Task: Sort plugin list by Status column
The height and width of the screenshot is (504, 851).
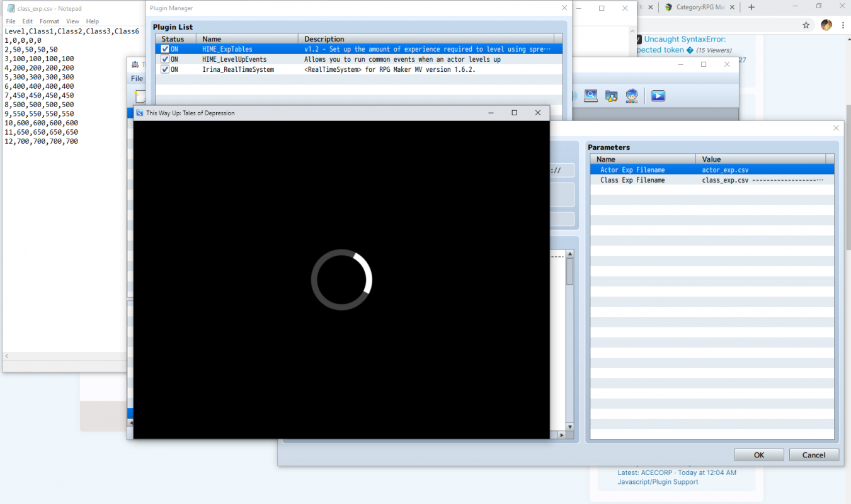Action: tap(176, 39)
